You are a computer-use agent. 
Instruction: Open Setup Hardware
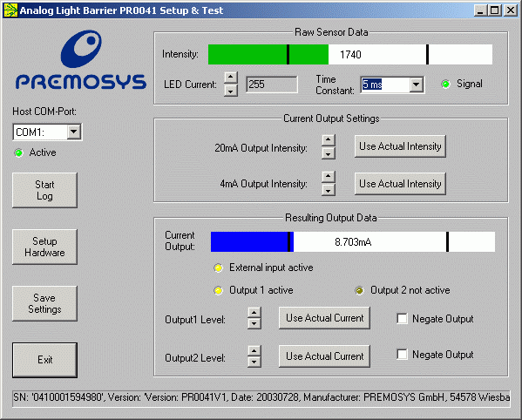click(x=44, y=247)
